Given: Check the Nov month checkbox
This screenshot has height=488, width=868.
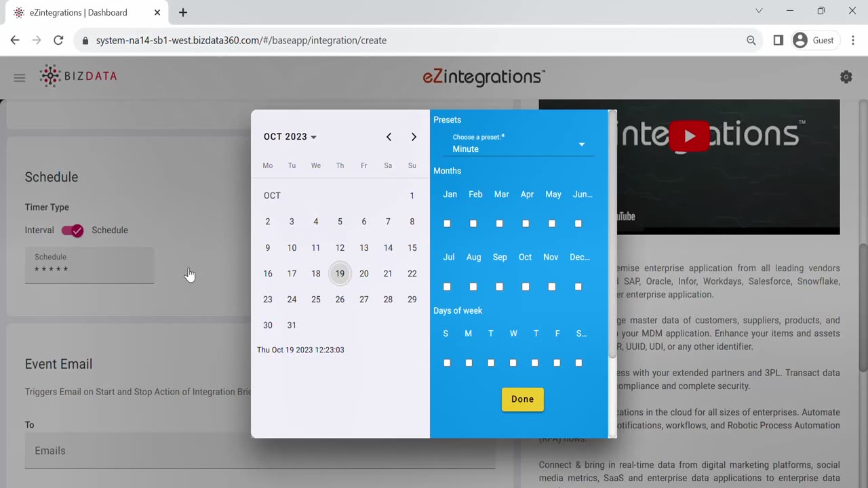Looking at the screenshot, I should [552, 287].
